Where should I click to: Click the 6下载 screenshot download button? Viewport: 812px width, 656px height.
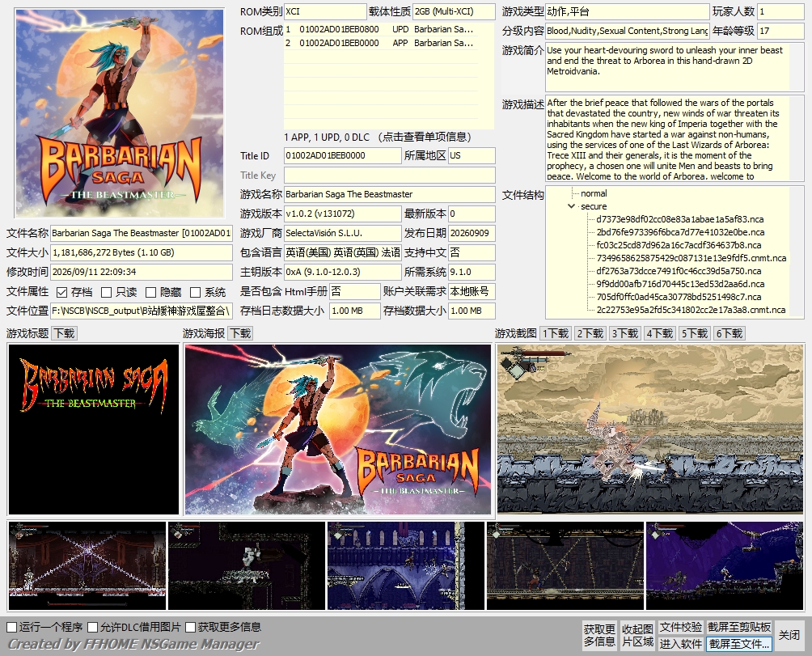tap(730, 333)
